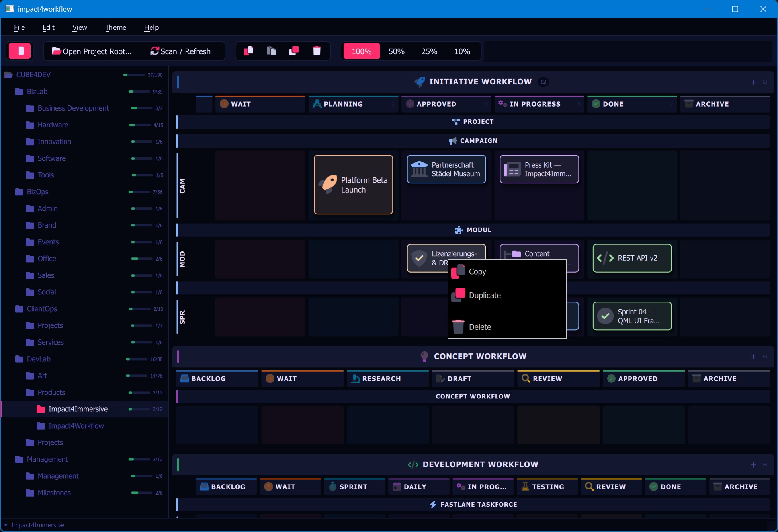The width and height of the screenshot is (778, 532).
Task: Choose Duplicate from the context menu
Action: [x=485, y=295]
